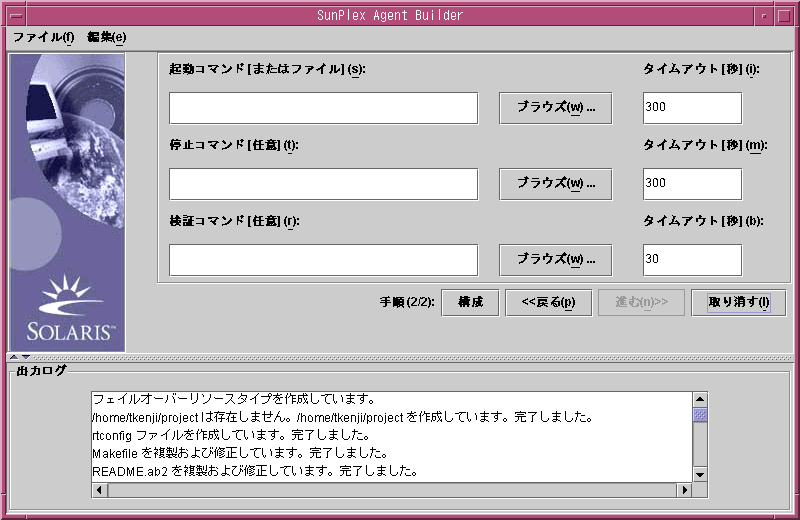Click the stop command timeout field
Screen dimensions: 800x520
pos(692,184)
